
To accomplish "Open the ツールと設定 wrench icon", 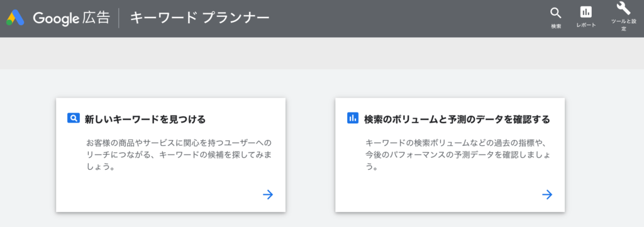I will tap(623, 8).
